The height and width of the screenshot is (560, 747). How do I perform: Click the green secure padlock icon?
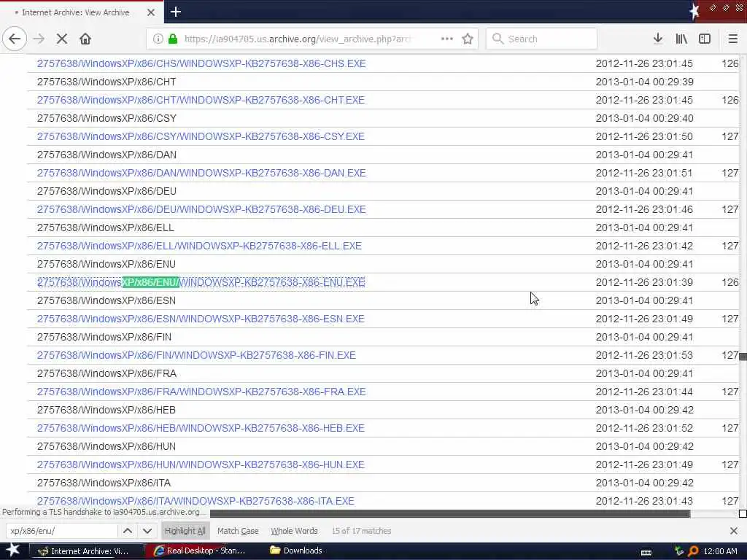[173, 39]
